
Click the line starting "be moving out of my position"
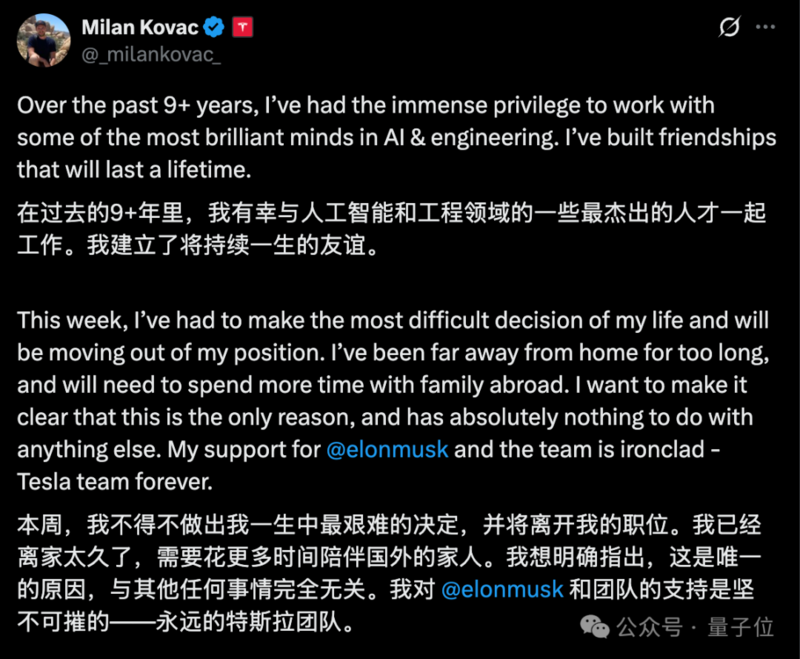[x=393, y=353]
